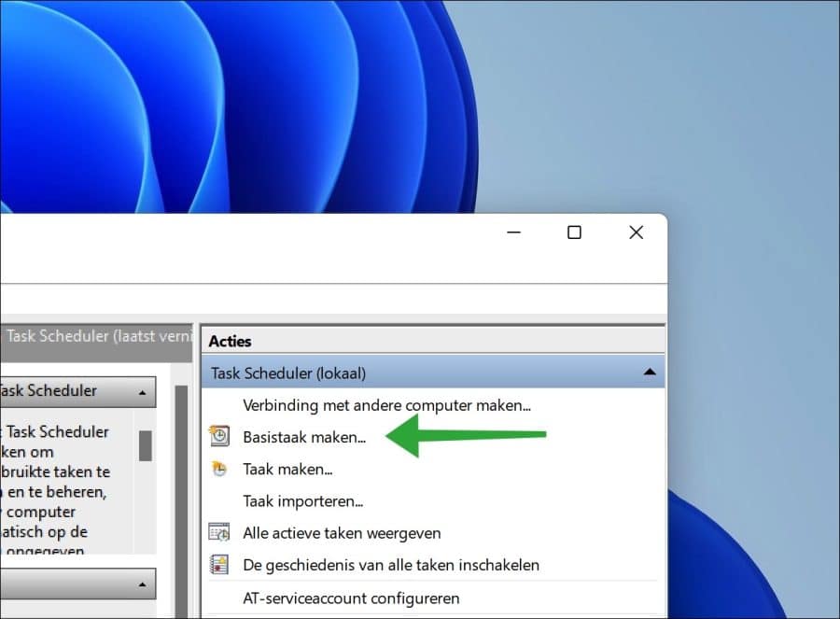
Task: Collapse the lower unlabeled section arrow
Action: pos(142,584)
